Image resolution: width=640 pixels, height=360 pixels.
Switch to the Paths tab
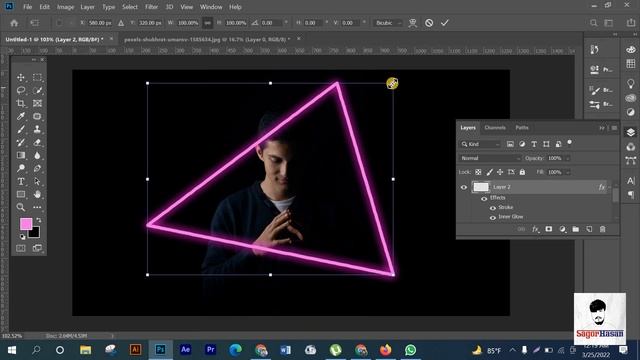[x=522, y=128]
